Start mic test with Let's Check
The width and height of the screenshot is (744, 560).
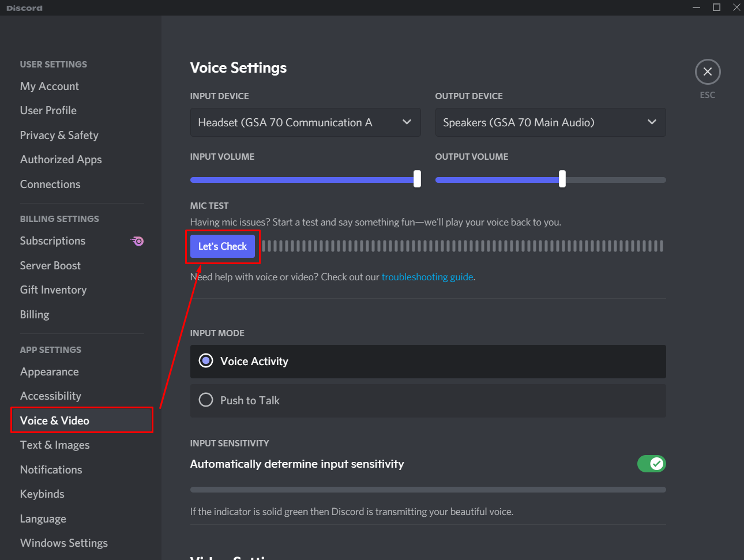(223, 246)
